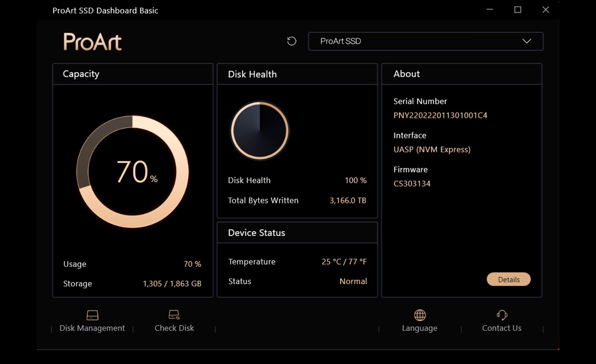
Task: Click the ProArt logo
Action: (x=92, y=42)
